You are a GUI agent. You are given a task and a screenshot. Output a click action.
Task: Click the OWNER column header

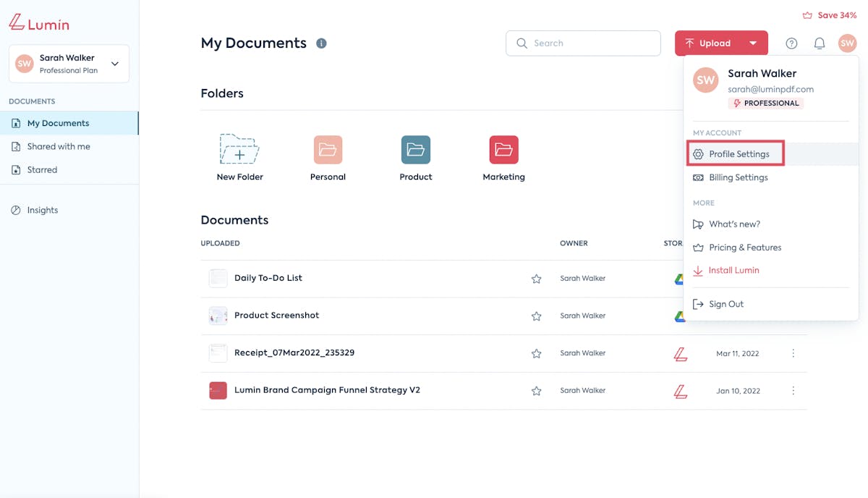[x=574, y=243]
